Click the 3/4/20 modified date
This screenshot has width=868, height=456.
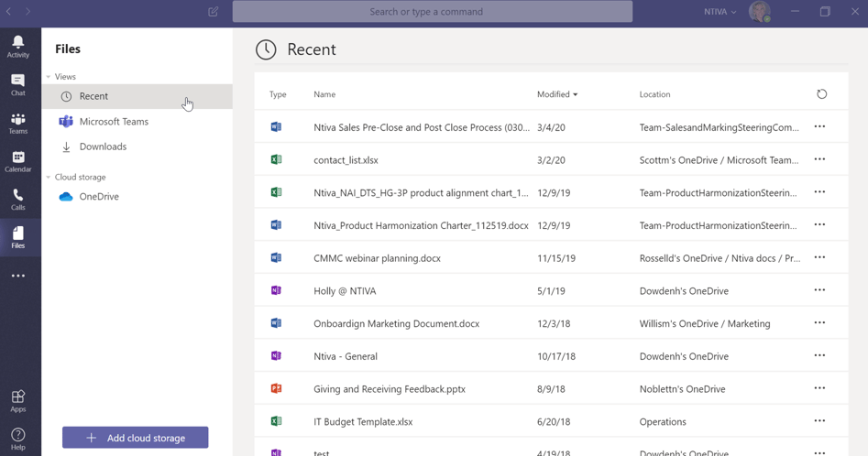click(x=551, y=127)
